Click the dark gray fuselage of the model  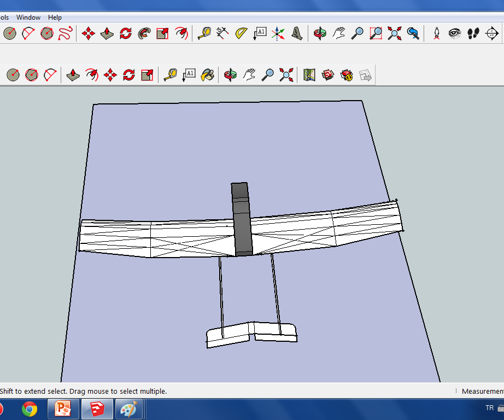(241, 219)
